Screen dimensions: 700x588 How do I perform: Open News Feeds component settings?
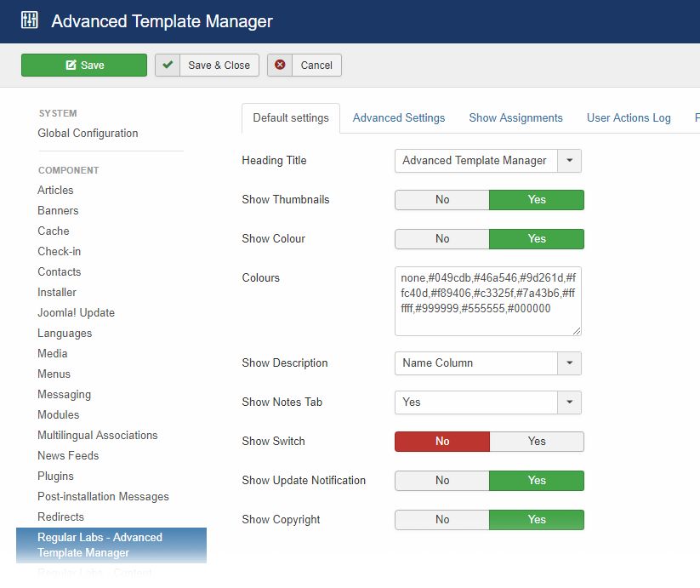point(68,456)
